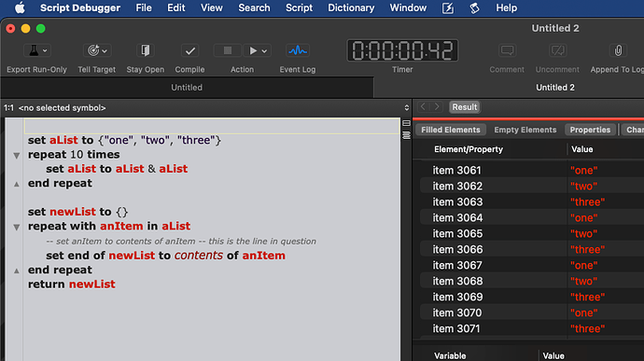Open the Script Debugger application menu

80,7
